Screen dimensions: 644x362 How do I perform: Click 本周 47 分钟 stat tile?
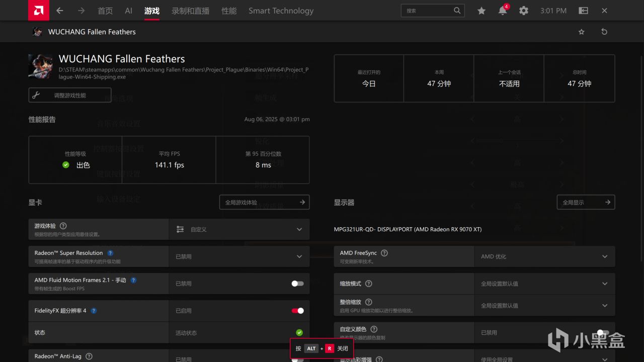tap(439, 78)
